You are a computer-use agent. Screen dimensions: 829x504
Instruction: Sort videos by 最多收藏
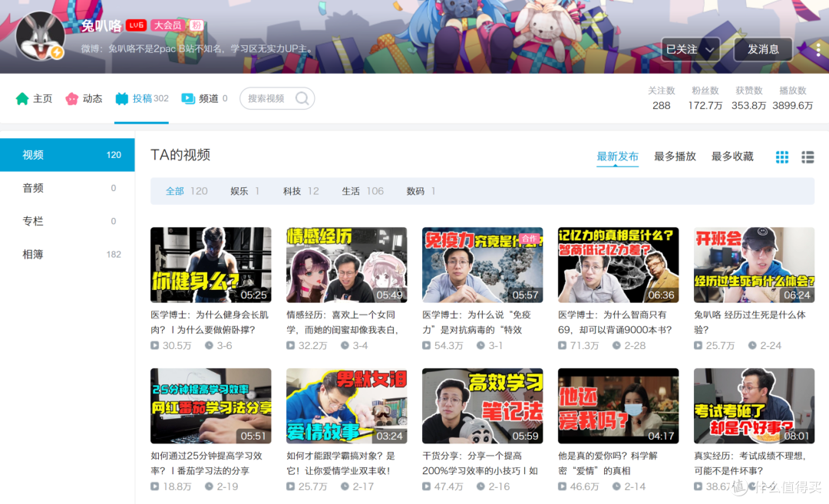732,156
